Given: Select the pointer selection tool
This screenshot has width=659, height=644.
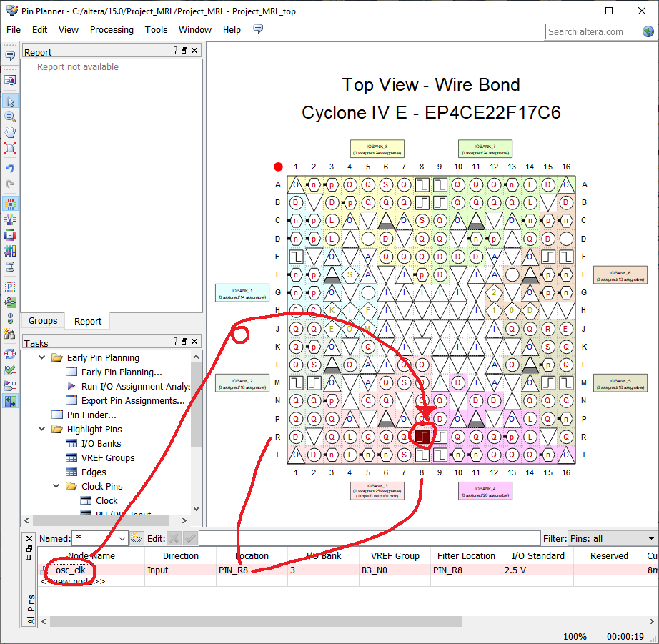Looking at the screenshot, I should tap(10, 101).
